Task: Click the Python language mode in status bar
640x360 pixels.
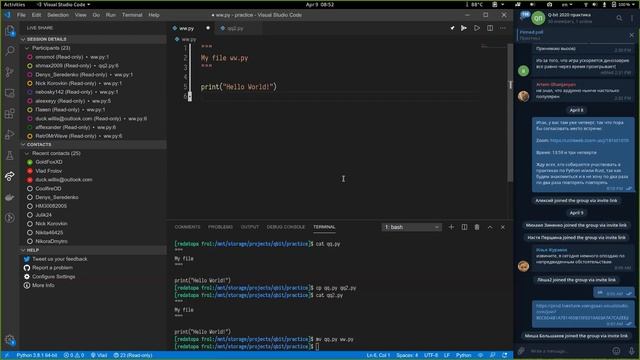Action: 463,355
